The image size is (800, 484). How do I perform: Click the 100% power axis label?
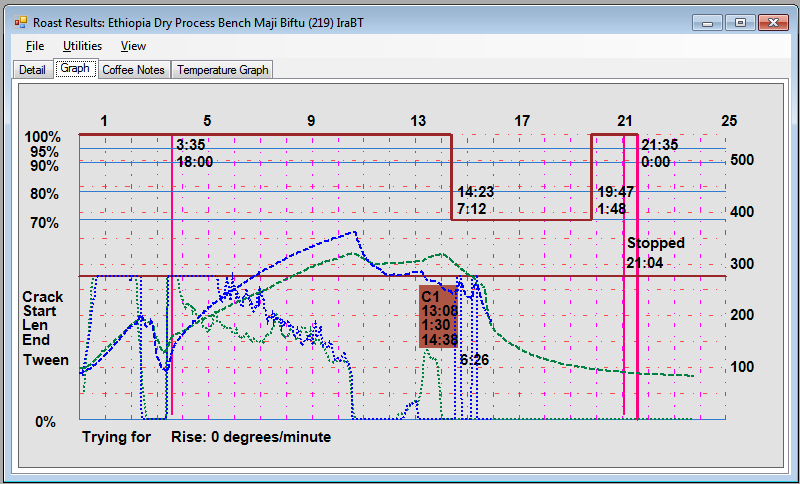(43, 137)
